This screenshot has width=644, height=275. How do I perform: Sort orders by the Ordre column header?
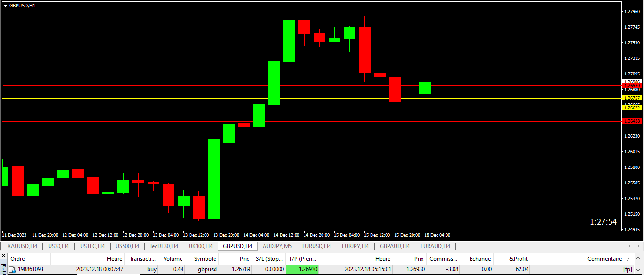pos(17,259)
